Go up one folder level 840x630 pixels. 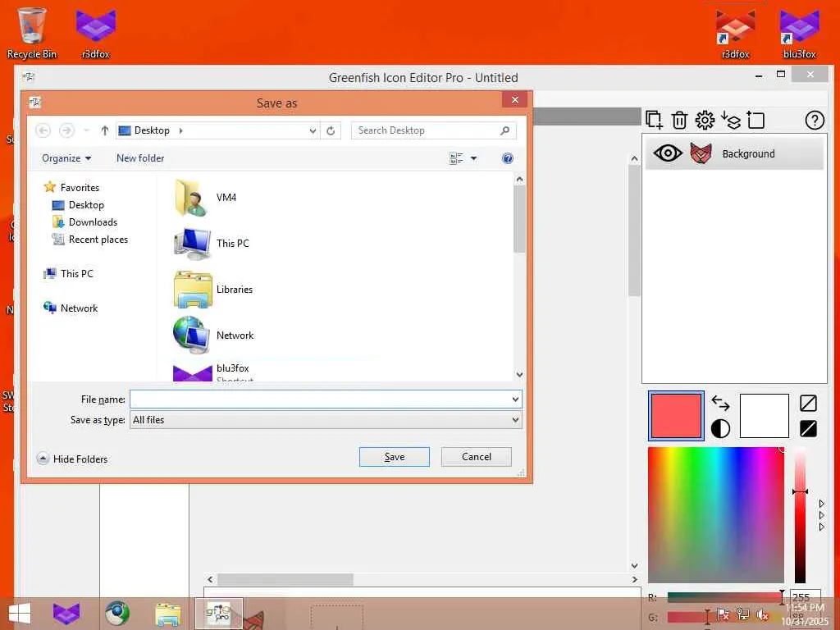pos(104,130)
